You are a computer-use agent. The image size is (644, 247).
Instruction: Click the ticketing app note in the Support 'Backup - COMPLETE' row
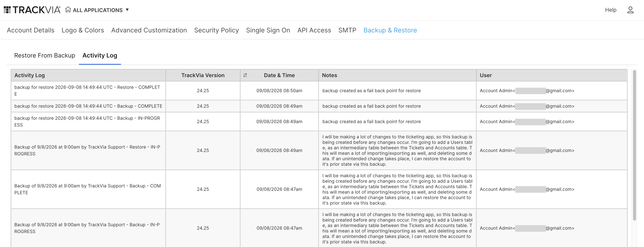(x=397, y=189)
